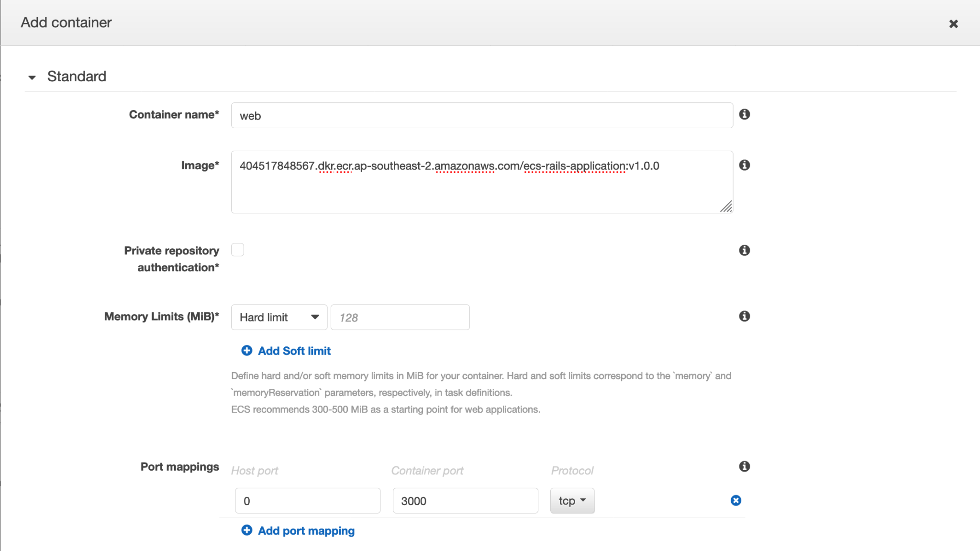Viewport: 980px width, 551px height.
Task: Select the Container name input containing web
Action: tap(481, 115)
